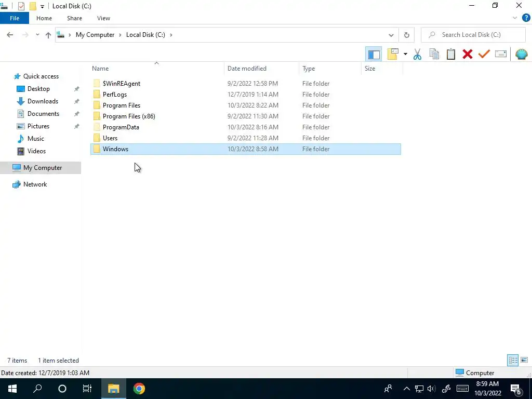Select the PerfLogs folder
This screenshot has height=399, width=532.
tap(246, 95)
